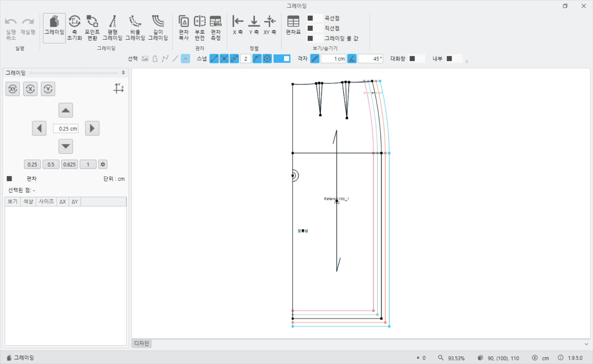
Task: Toggle curve snap icon
Action: click(x=257, y=59)
